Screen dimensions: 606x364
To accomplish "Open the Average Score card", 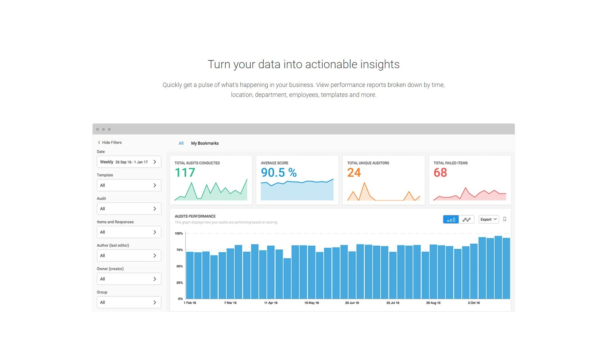I will [x=297, y=180].
